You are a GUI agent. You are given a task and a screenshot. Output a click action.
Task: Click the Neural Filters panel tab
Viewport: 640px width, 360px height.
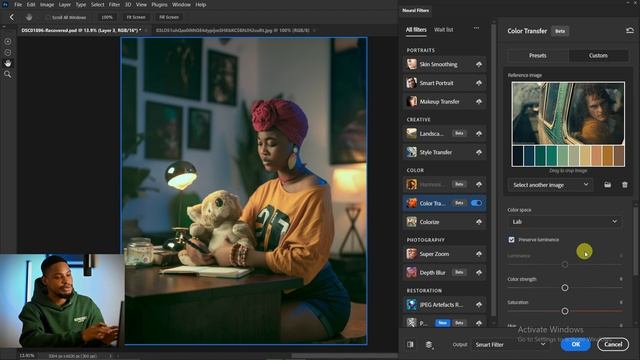pos(416,10)
